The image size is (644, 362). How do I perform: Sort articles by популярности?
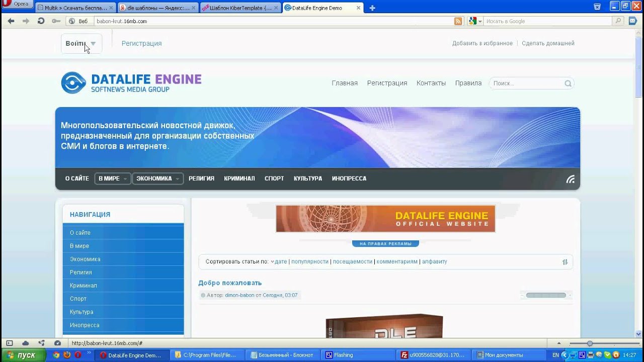click(x=310, y=261)
